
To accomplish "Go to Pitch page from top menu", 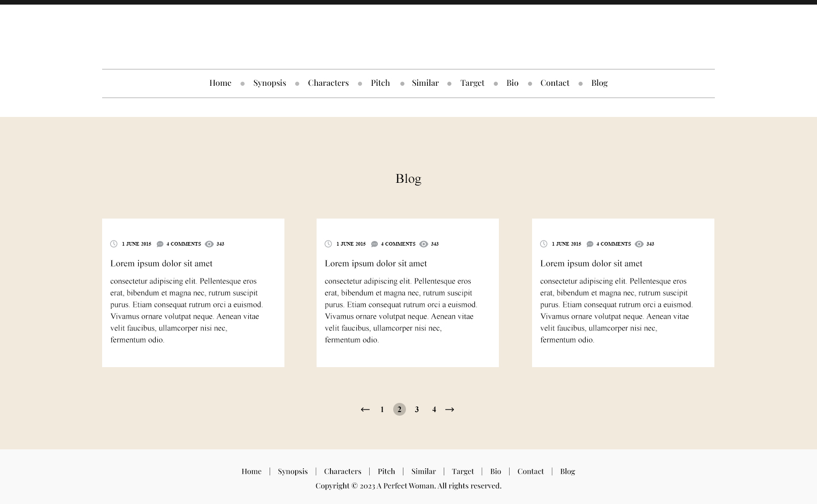I will click(x=380, y=83).
